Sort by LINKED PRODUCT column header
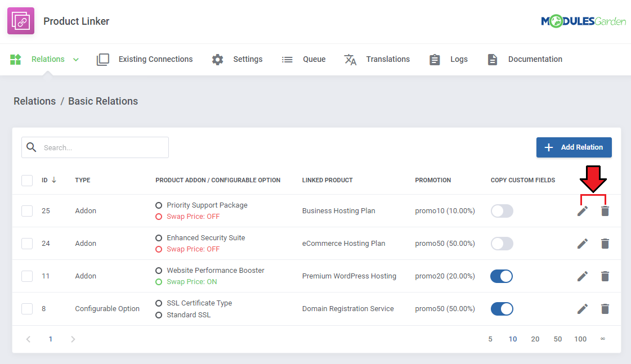Image resolution: width=631 pixels, height=364 pixels. [x=327, y=180]
